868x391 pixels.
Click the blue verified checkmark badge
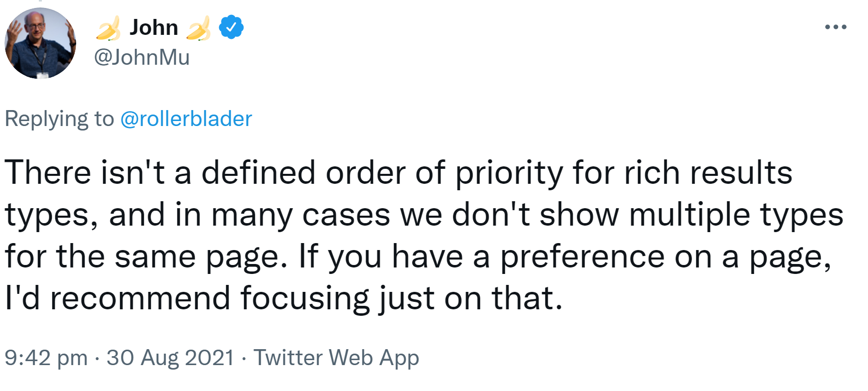[231, 27]
